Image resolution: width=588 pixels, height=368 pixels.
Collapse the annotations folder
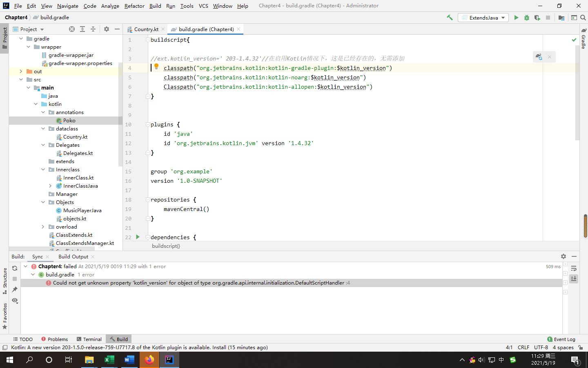pyautogui.click(x=43, y=112)
